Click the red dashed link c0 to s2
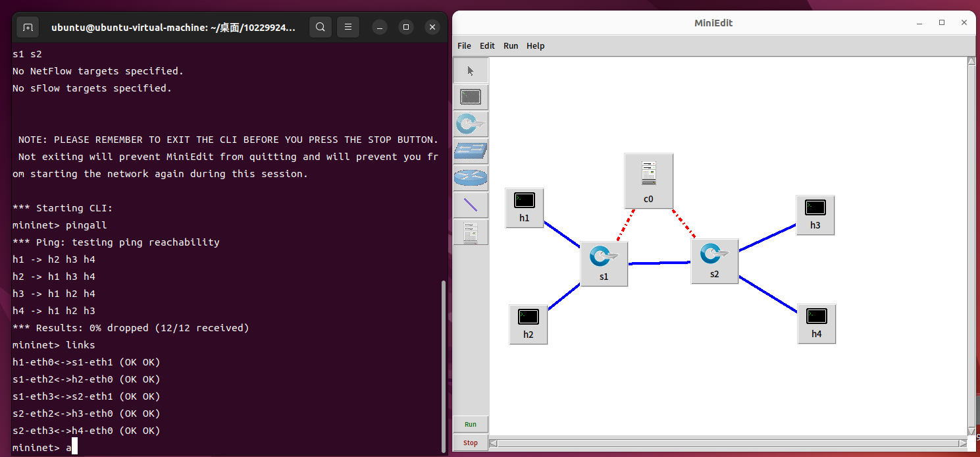Screen dimensions: 980x457 [684, 224]
